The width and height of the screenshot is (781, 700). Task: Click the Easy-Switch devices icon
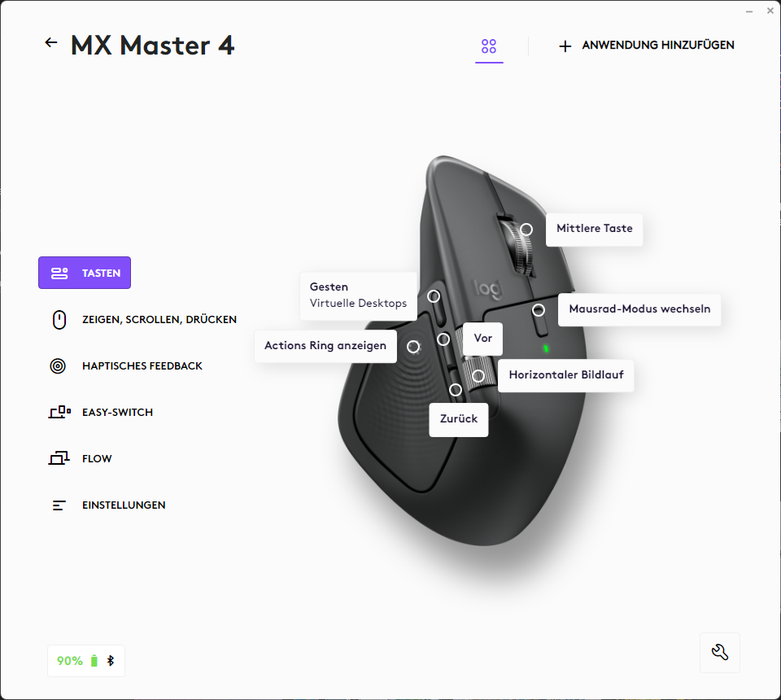coord(59,413)
